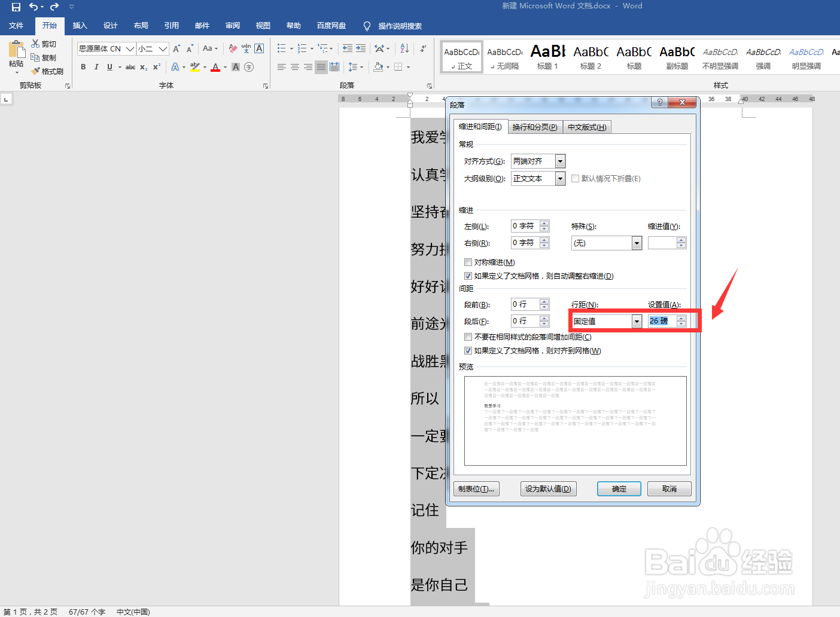Viewport: 840px width, 617px height.
Task: Click the Redo arrow icon
Action: [54, 7]
